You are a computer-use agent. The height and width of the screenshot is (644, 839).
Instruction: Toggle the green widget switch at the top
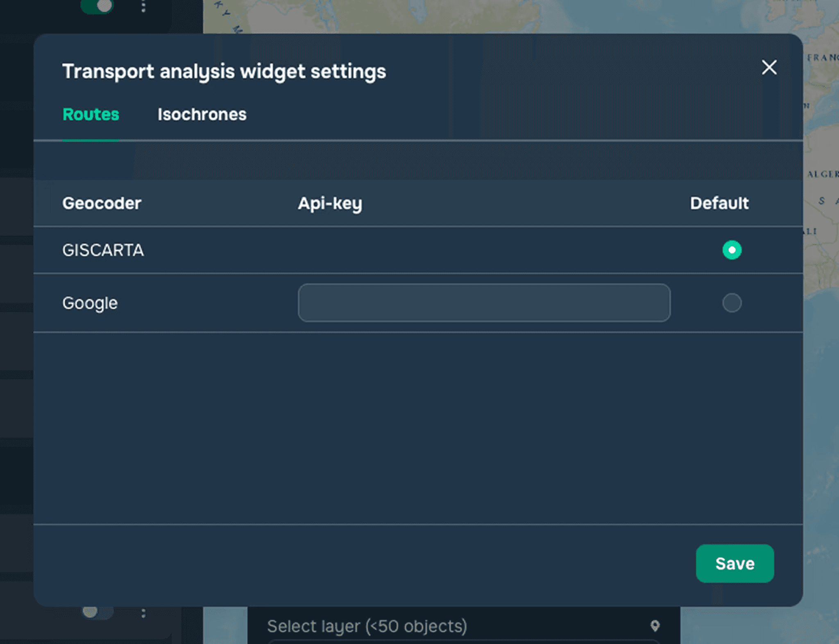pos(97,6)
